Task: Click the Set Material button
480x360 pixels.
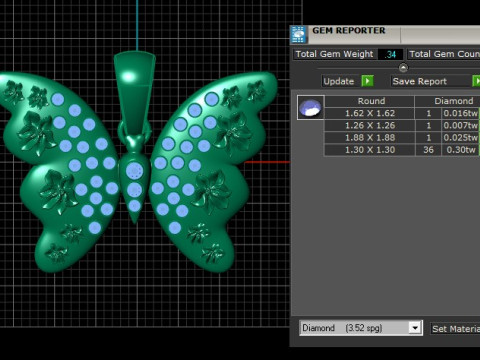Action: tap(455, 329)
